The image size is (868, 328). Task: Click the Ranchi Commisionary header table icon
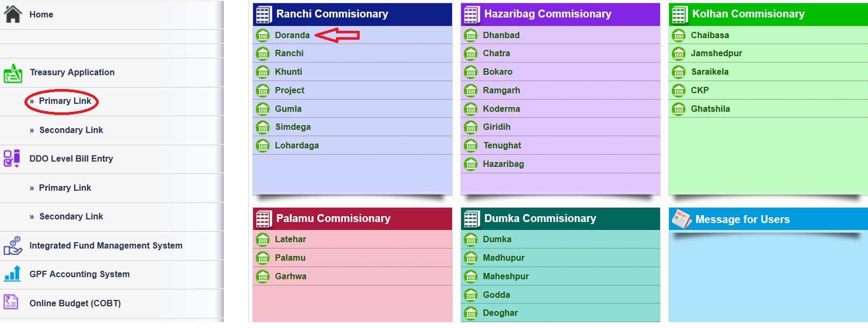(264, 14)
